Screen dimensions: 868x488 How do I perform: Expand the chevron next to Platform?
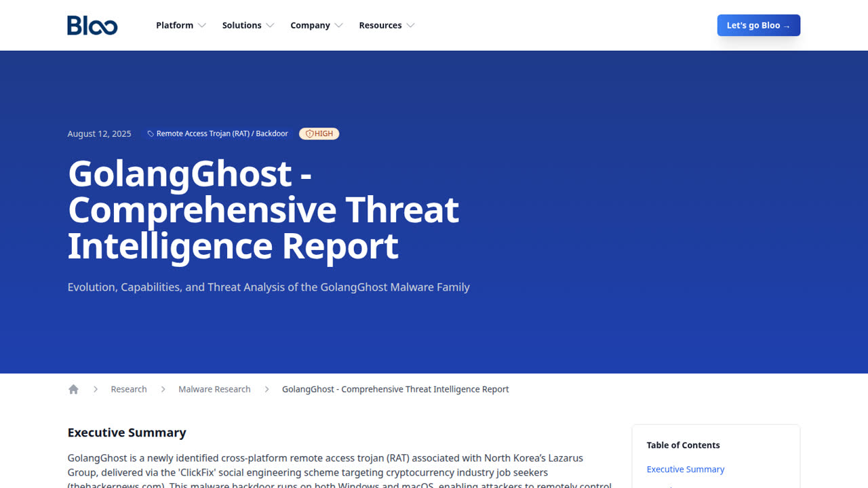tap(201, 26)
